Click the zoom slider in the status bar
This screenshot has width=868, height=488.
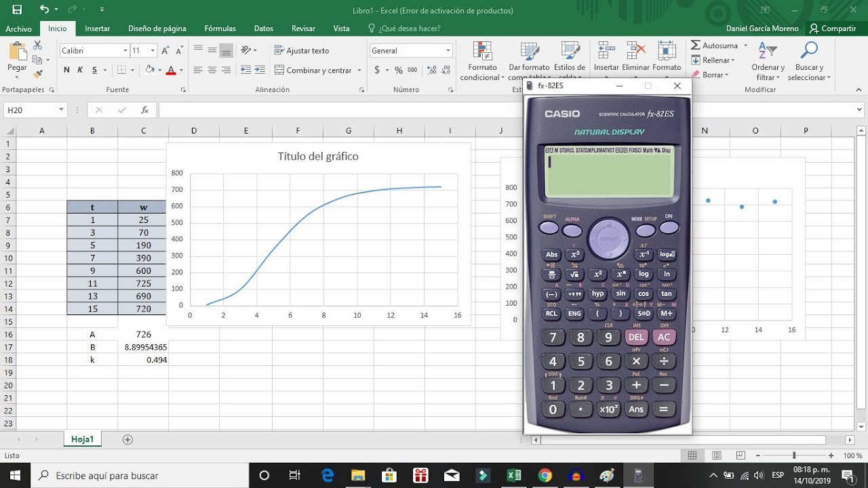click(x=794, y=455)
